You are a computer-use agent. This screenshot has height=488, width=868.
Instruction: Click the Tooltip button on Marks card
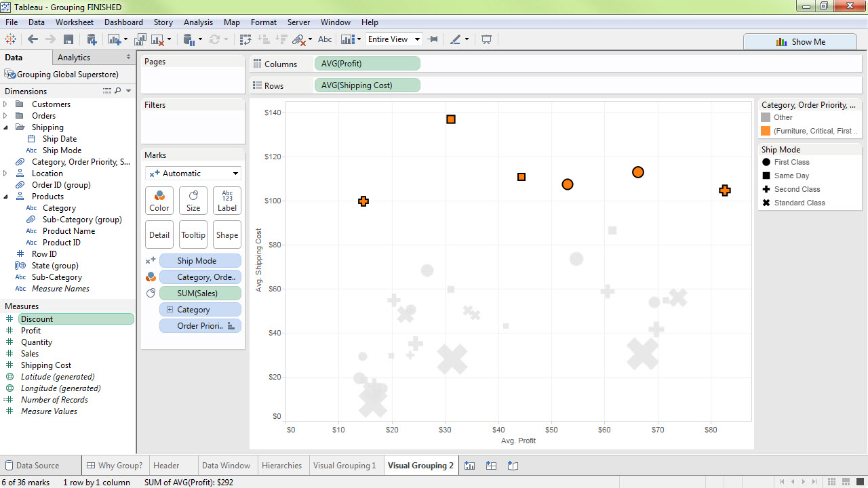click(x=193, y=235)
